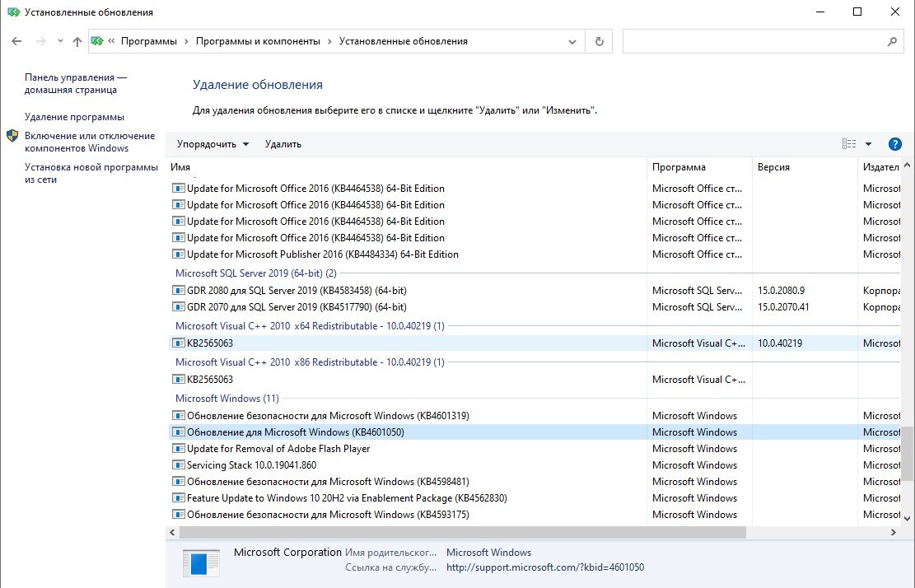Click horizontal scrollbar right arrow
Image resolution: width=915 pixels, height=588 pixels.
[893, 532]
